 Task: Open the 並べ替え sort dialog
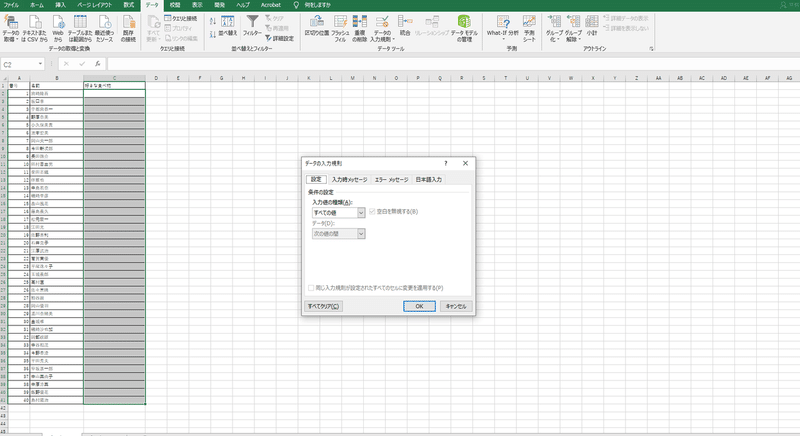228,25
